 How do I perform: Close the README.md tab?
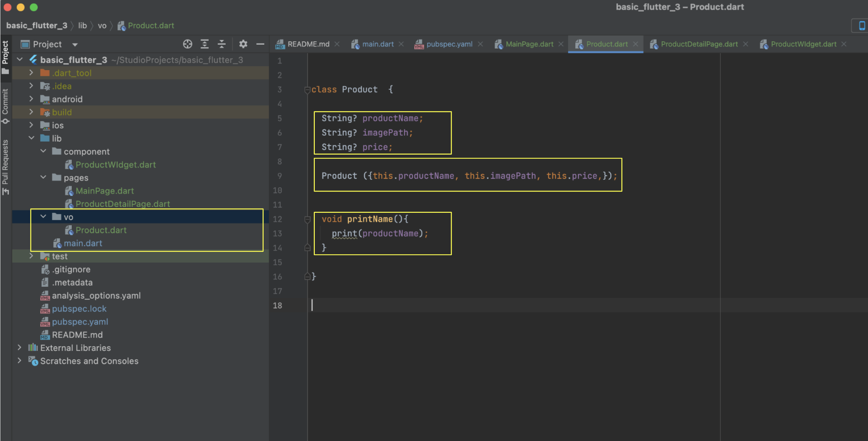[337, 44]
